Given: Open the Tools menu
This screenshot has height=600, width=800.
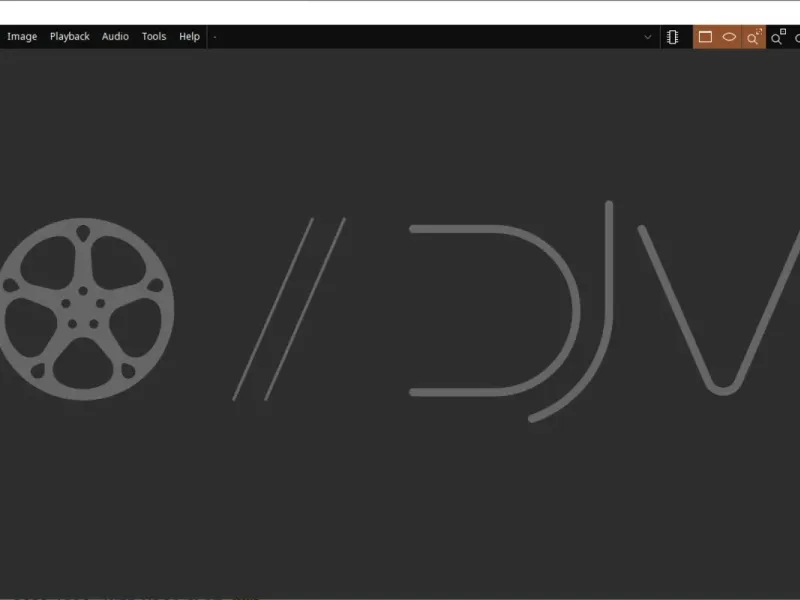Looking at the screenshot, I should click(x=154, y=36).
